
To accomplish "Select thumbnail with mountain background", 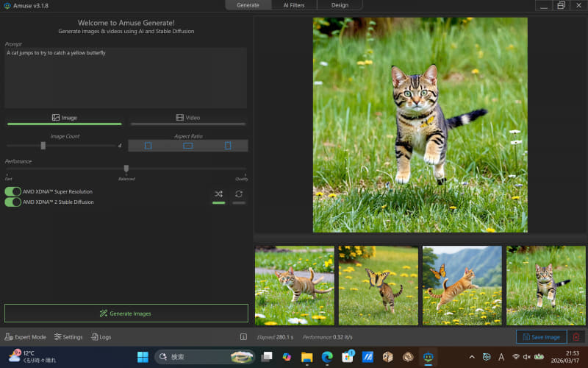I will coord(462,286).
